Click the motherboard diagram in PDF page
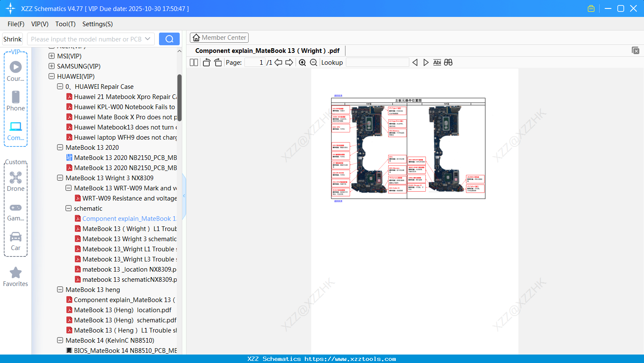 tap(408, 148)
